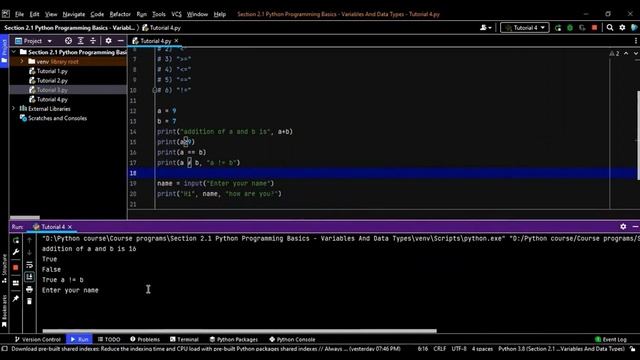
Task: Click the Run with Coverage icon
Action: click(x=582, y=28)
